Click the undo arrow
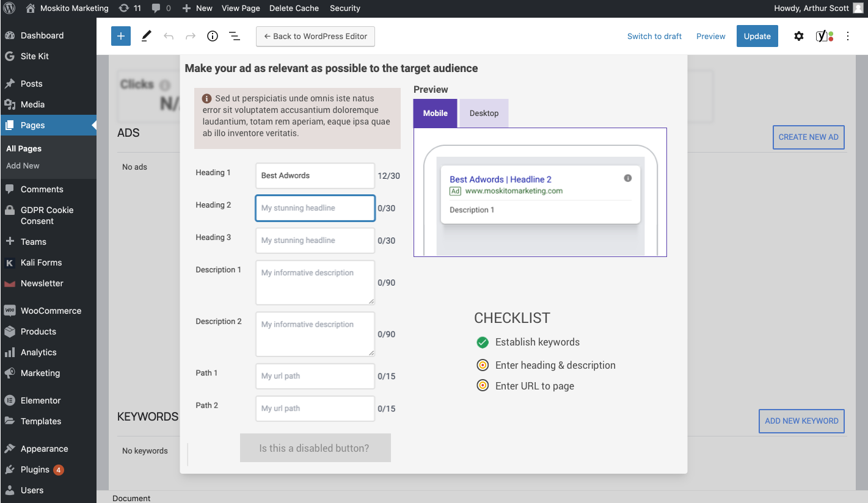 click(169, 36)
